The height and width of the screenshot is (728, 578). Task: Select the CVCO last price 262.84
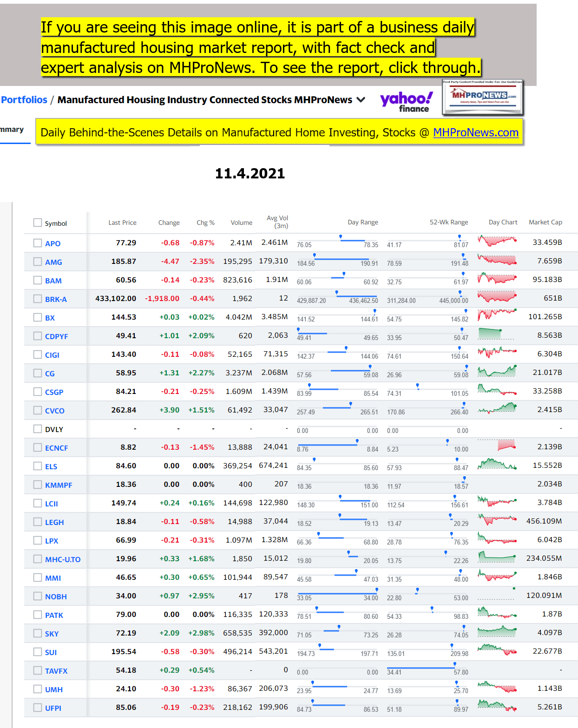coord(124,410)
